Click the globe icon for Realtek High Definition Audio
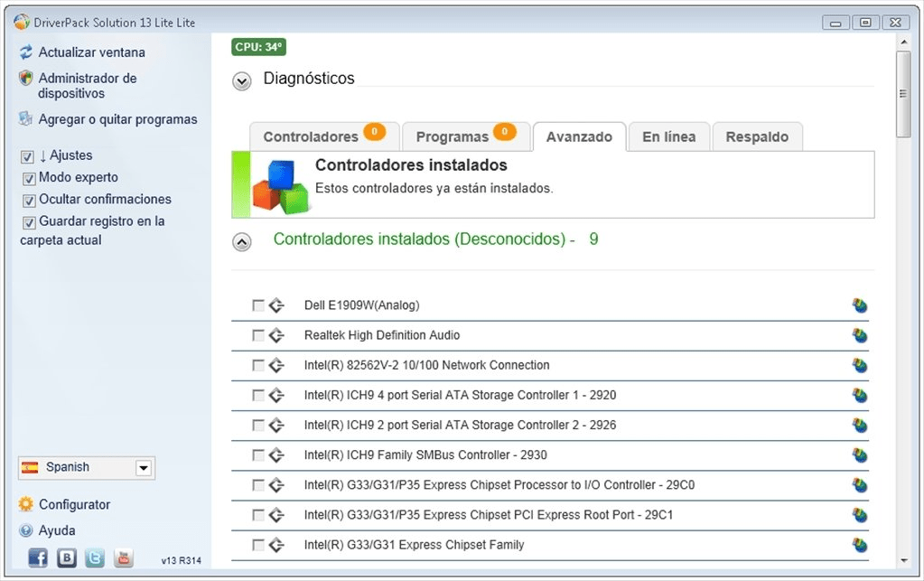The image size is (924, 581). [x=859, y=335]
